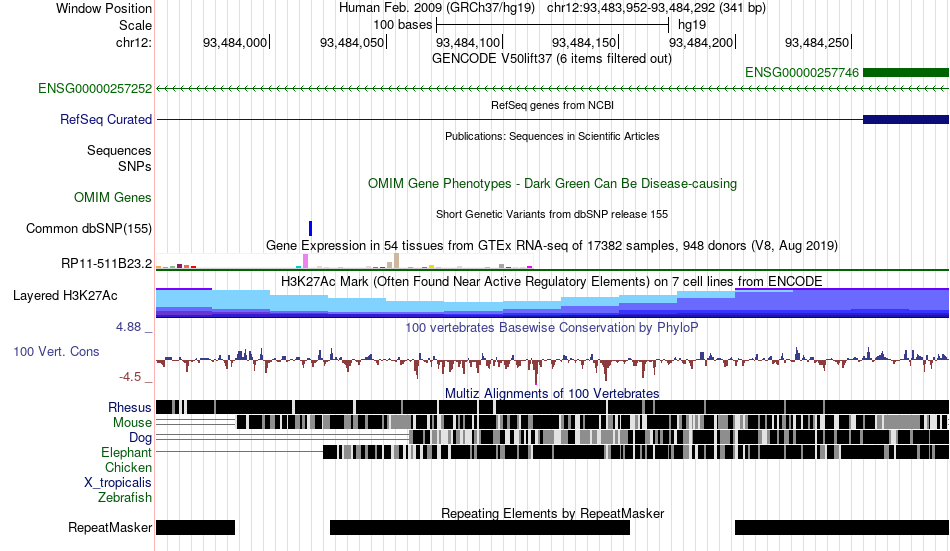Viewport: 950px width, 551px height.
Task: Click the Chicken alignment label
Action: pos(128,467)
